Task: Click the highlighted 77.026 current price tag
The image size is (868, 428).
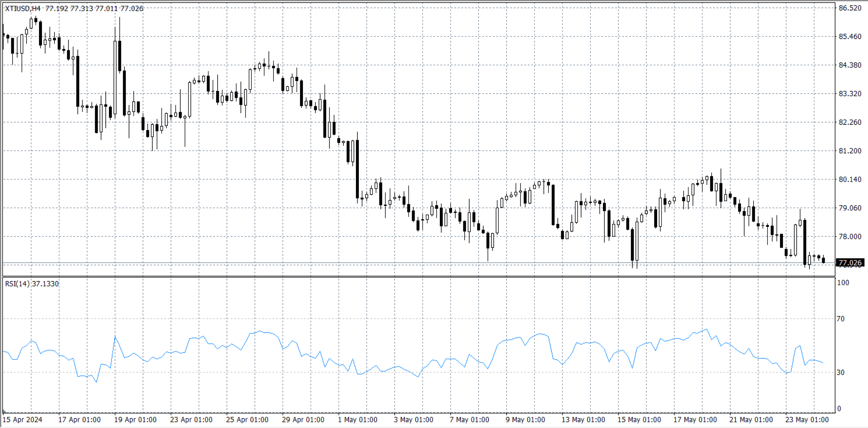Action: [850, 263]
